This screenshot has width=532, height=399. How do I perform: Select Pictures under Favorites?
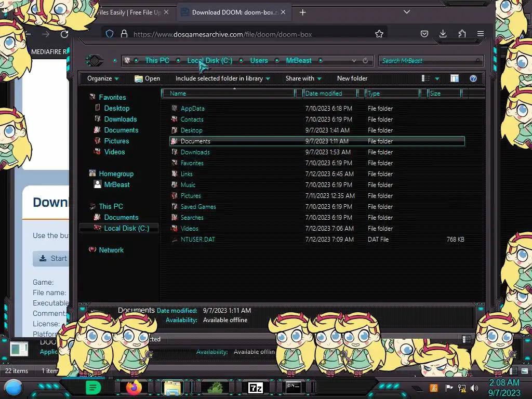pos(112,141)
